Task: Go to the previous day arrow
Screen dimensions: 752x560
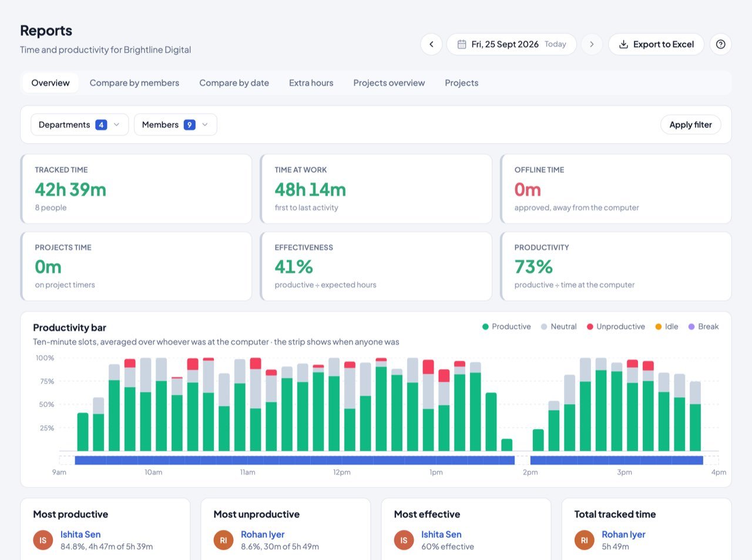Action: pos(431,44)
